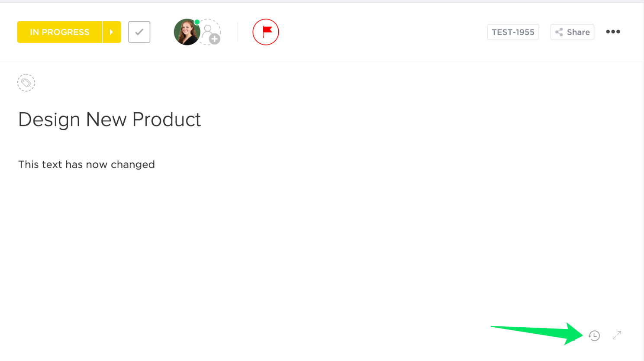Viewport: 644px width, 361px height.
Task: Add tags using the dashed tag icon
Action: tap(26, 83)
